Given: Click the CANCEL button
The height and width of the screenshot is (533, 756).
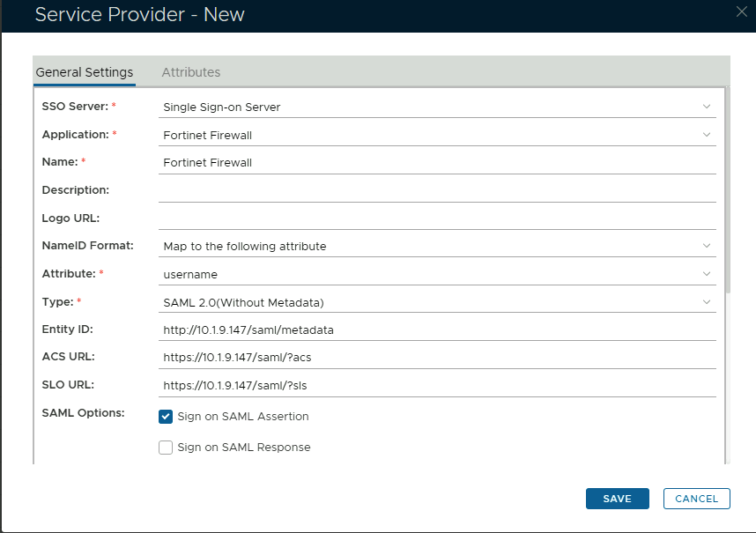Looking at the screenshot, I should (x=696, y=499).
